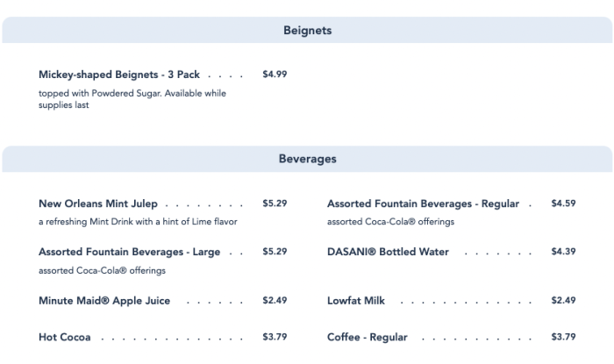Choose Coffee - Regular item
The image size is (614, 364).
(x=367, y=337)
